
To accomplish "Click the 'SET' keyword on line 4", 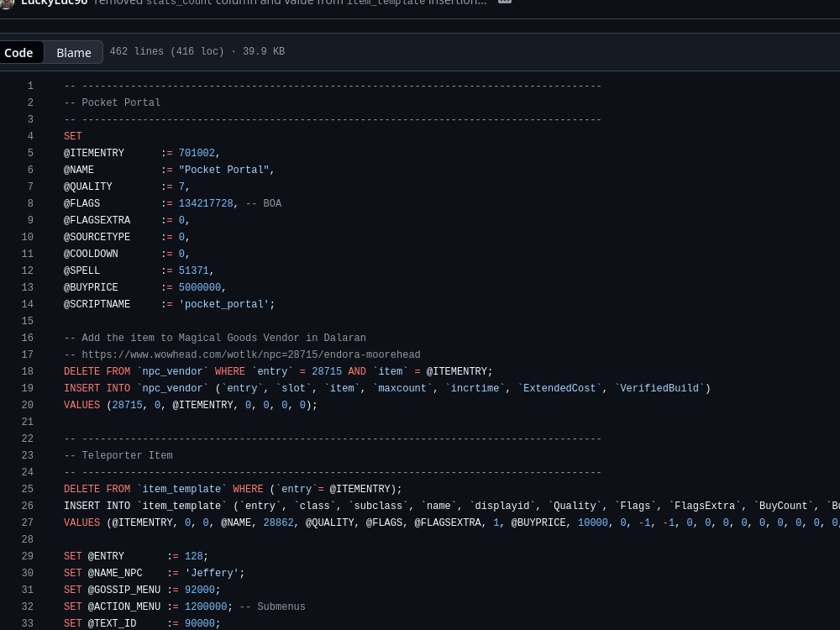I will pyautogui.click(x=73, y=136).
